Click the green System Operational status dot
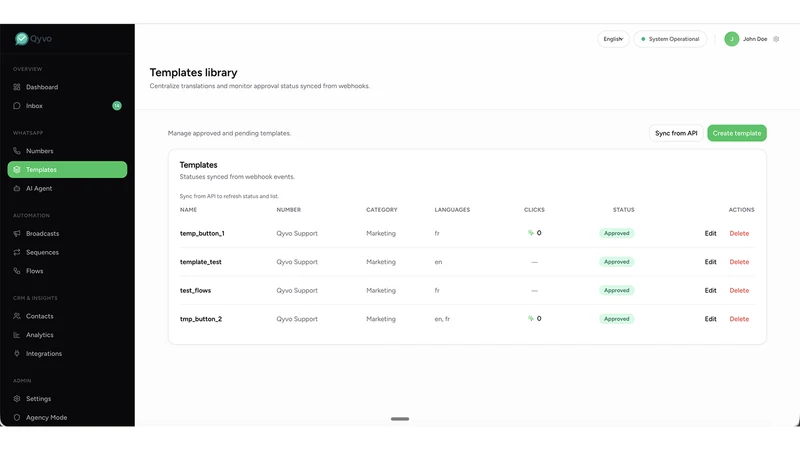The width and height of the screenshot is (800, 450). pos(643,39)
